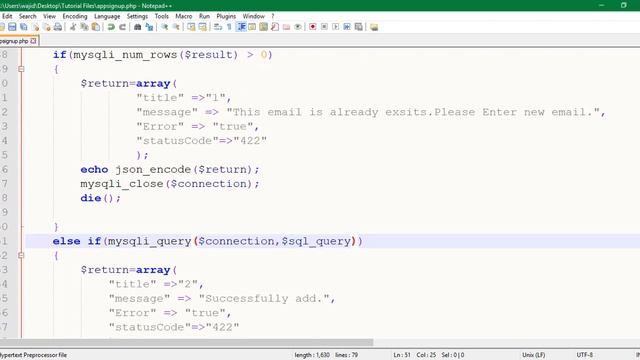Viewport: 640px width, 360px height.
Task: Click the Close All documents toolbar icon
Action: point(47,27)
